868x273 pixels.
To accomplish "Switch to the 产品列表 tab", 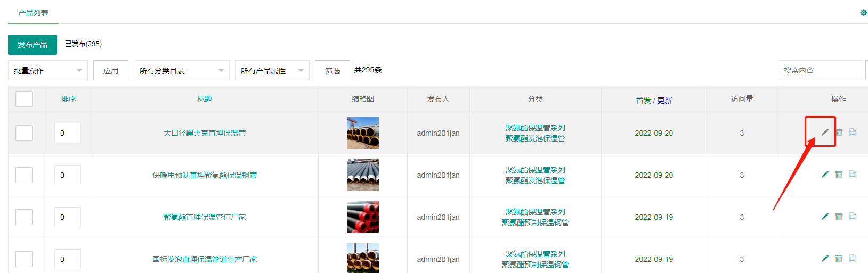I will [x=33, y=13].
